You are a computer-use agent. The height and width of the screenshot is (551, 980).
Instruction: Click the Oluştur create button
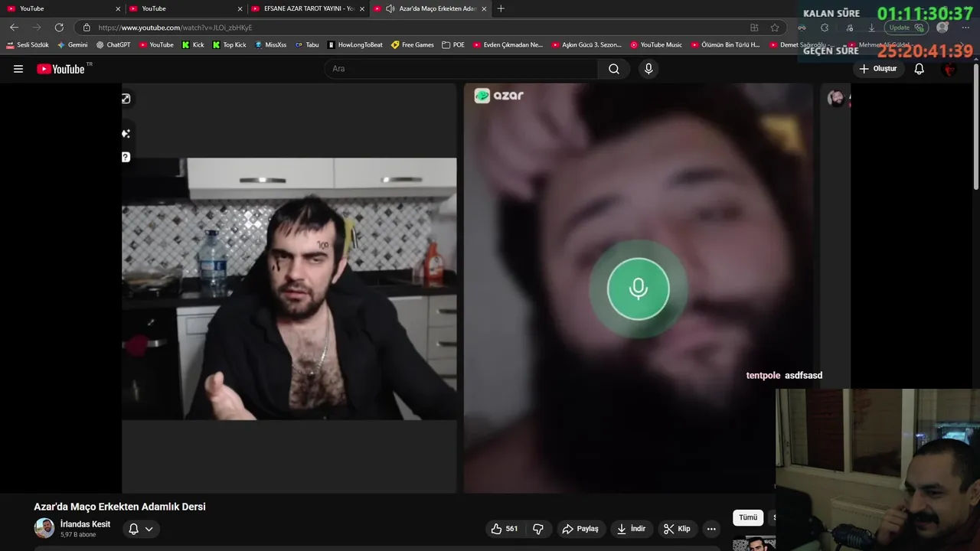[877, 69]
